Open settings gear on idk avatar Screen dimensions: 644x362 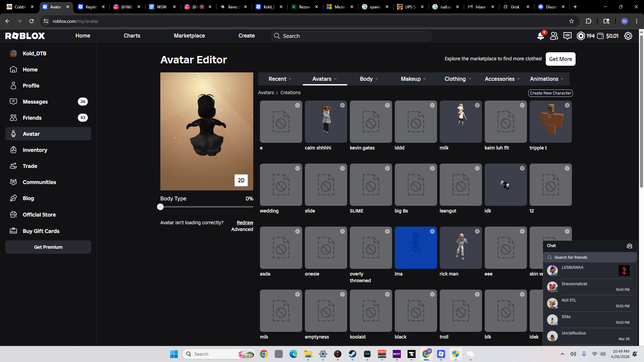click(522, 168)
